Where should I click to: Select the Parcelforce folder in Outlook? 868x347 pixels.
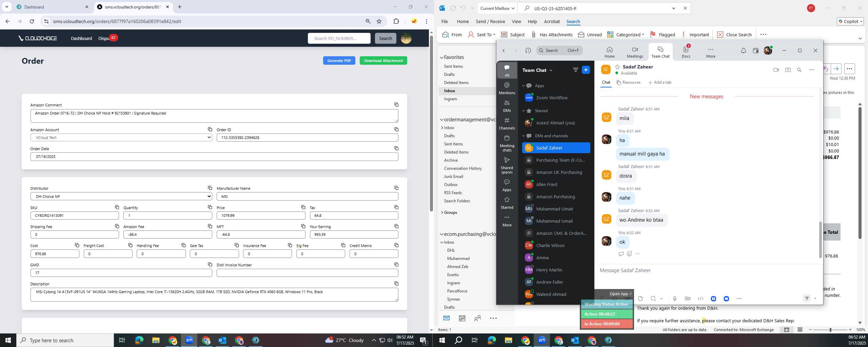click(457, 291)
